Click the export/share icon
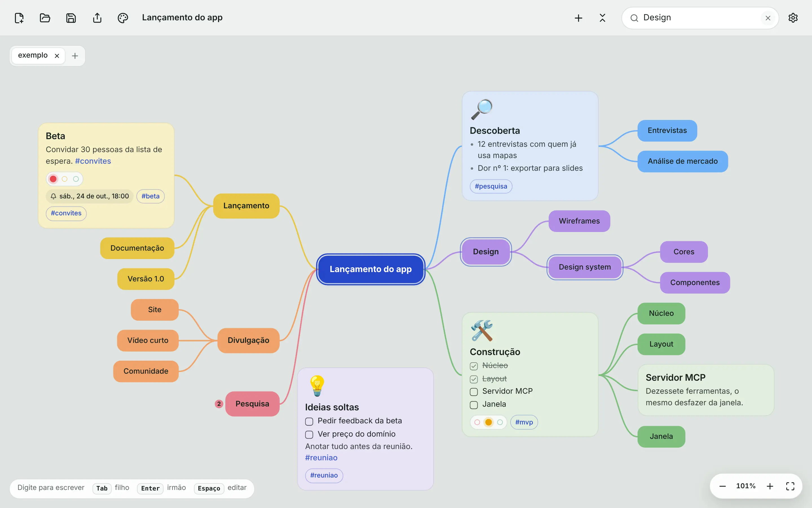 (x=97, y=18)
